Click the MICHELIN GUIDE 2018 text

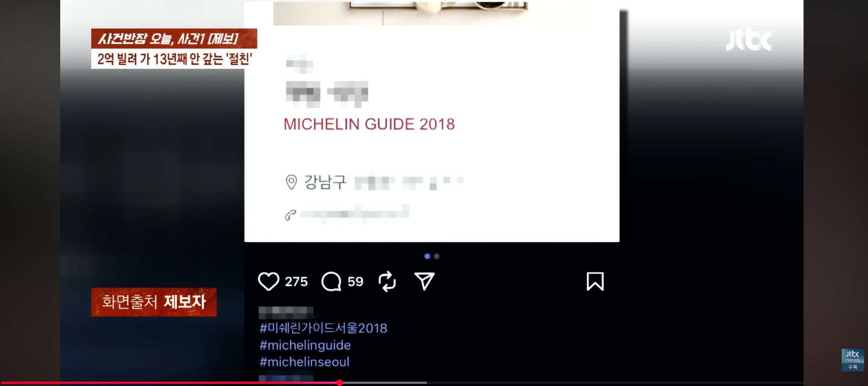click(369, 124)
